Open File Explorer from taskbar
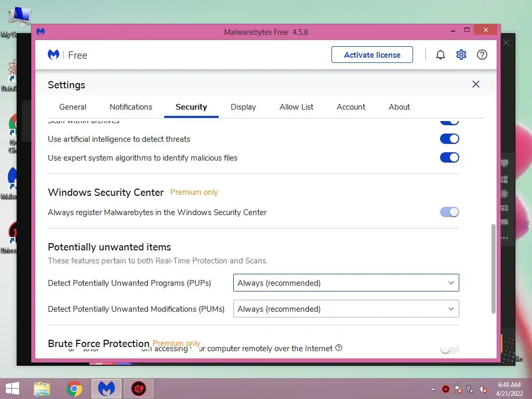 click(42, 389)
